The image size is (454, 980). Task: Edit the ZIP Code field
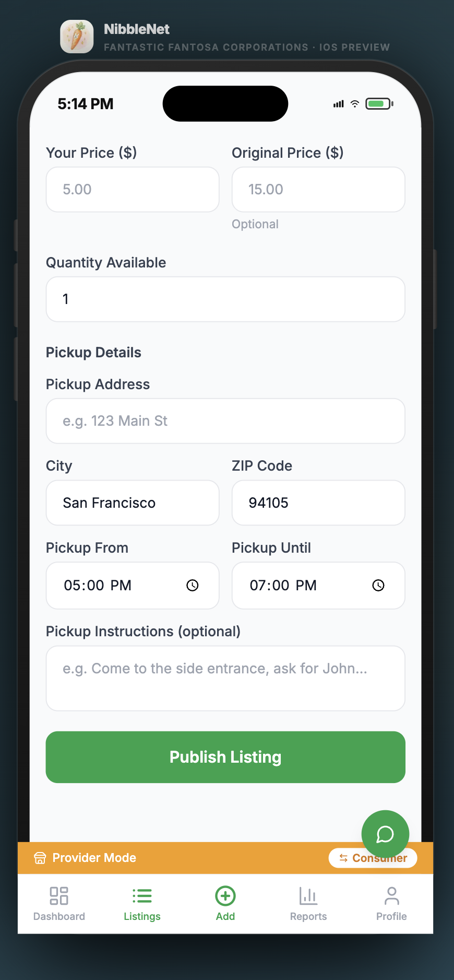coord(318,503)
